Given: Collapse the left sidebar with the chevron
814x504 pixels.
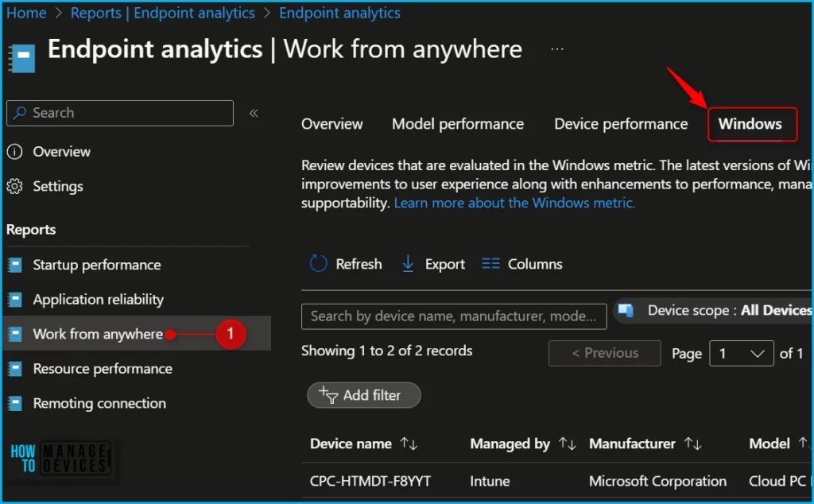Looking at the screenshot, I should pyautogui.click(x=252, y=111).
